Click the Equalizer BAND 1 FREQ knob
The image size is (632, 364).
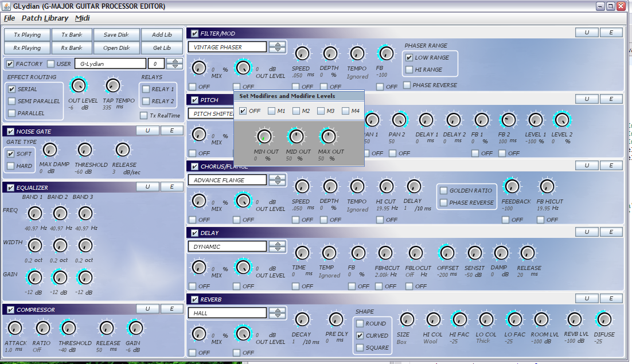34,213
